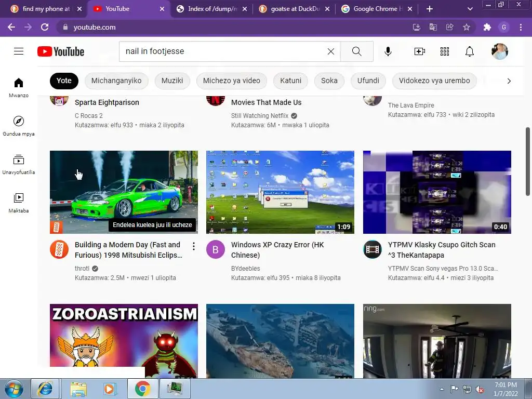Go back with browser back arrow
The width and height of the screenshot is (532, 399).
11,27
